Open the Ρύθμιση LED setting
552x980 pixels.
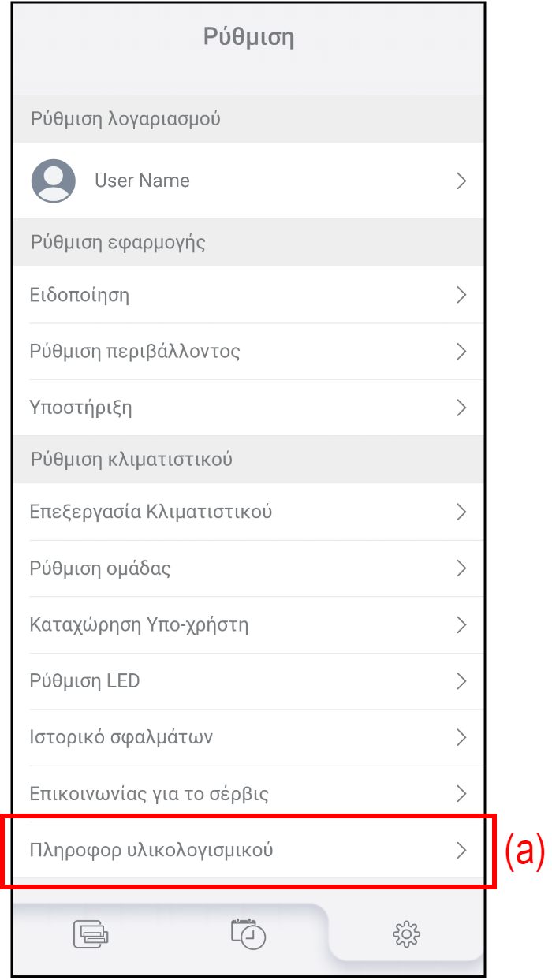(x=84, y=681)
